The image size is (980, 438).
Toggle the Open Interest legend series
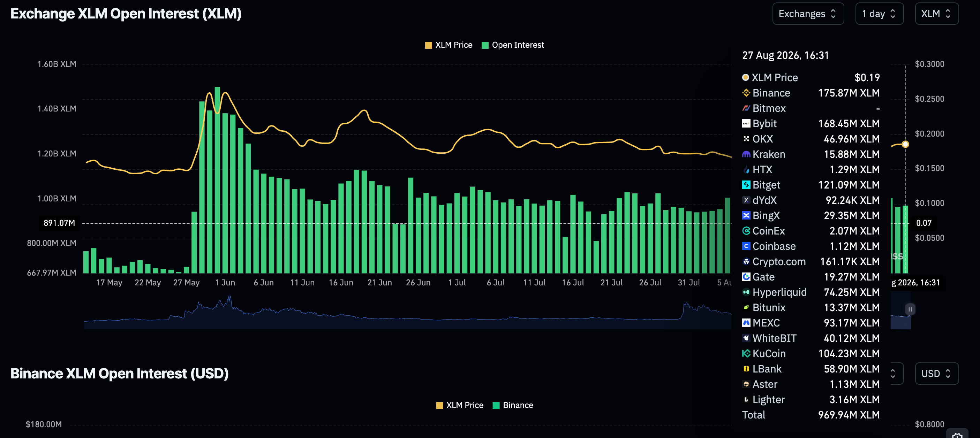pyautogui.click(x=513, y=45)
